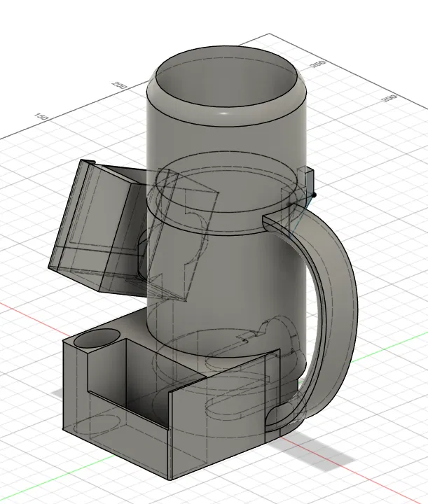Pick the open top rim of the cylinder
Screen dimensions: 428x504
tap(226, 76)
